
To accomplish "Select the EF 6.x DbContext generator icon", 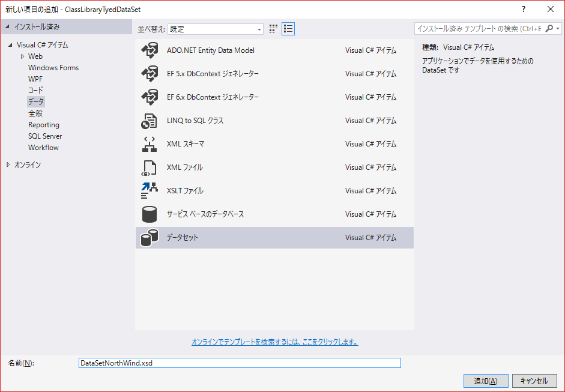I will (x=149, y=97).
